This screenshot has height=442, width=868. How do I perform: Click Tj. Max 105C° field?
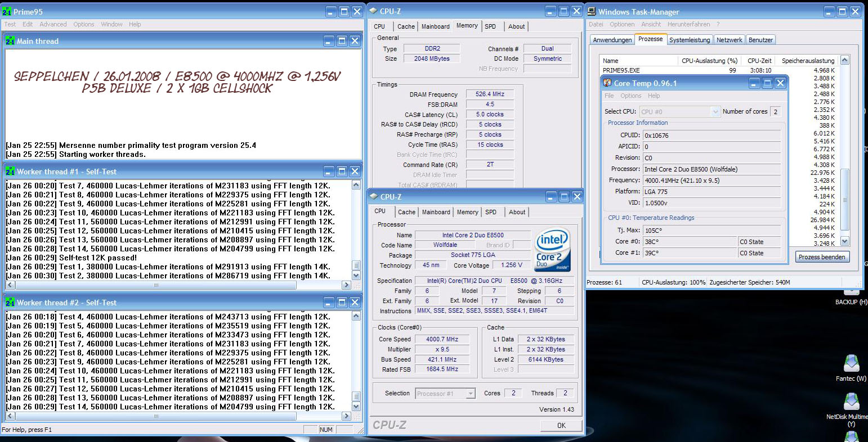712,231
